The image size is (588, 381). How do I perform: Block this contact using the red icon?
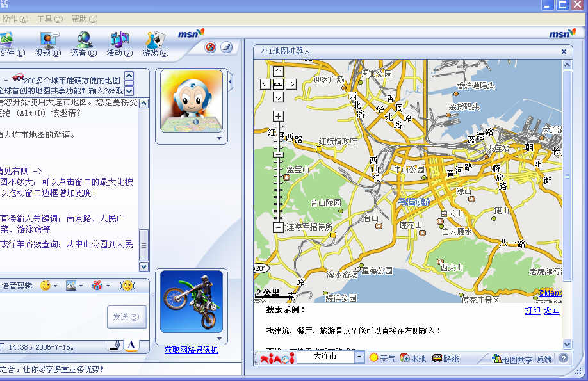pos(210,47)
